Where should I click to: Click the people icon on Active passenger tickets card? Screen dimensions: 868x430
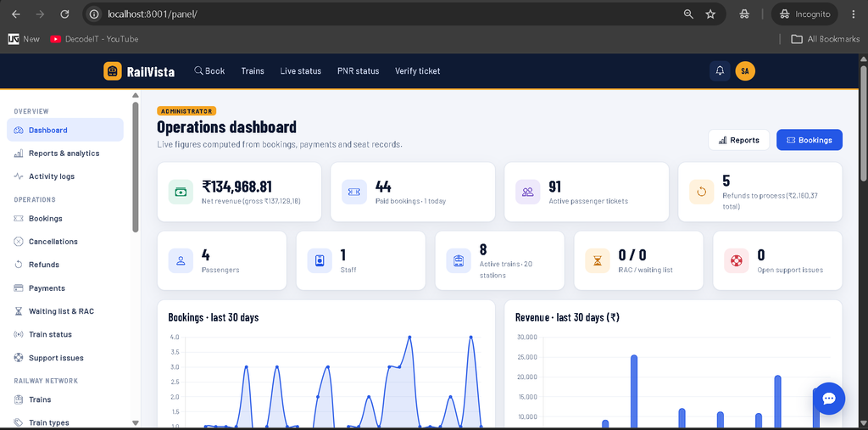(527, 192)
